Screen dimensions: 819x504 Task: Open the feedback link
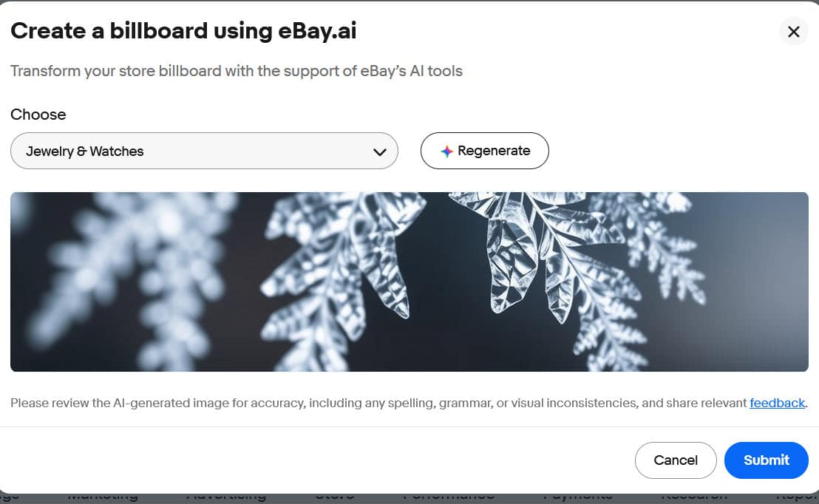click(777, 403)
